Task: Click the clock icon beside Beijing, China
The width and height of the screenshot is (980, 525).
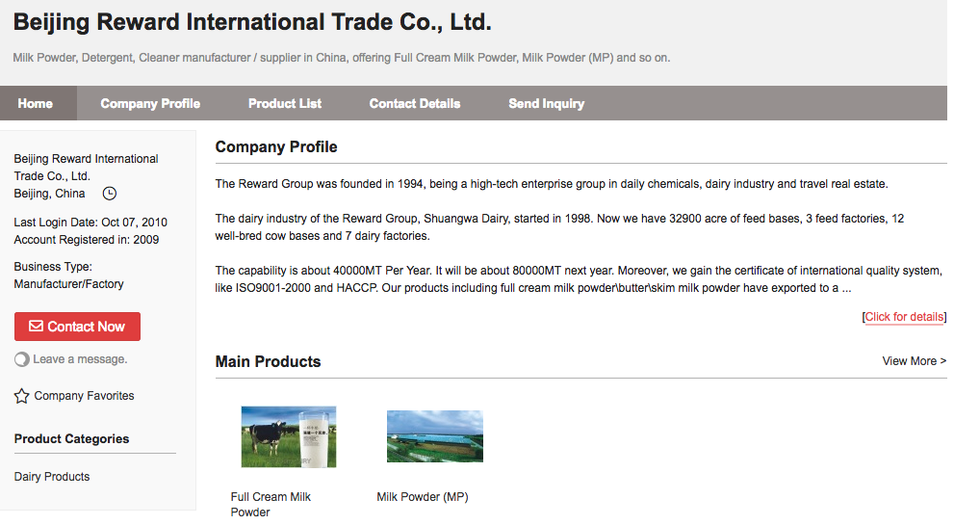Action: [110, 194]
